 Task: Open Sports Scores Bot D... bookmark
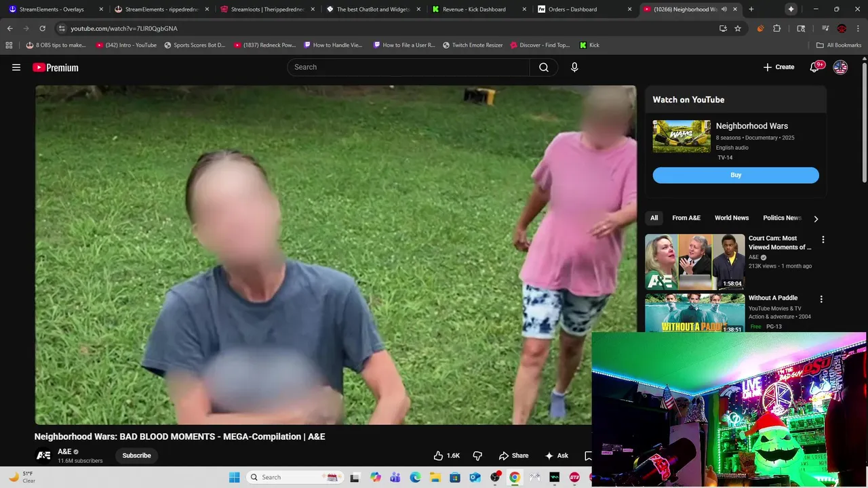click(195, 45)
